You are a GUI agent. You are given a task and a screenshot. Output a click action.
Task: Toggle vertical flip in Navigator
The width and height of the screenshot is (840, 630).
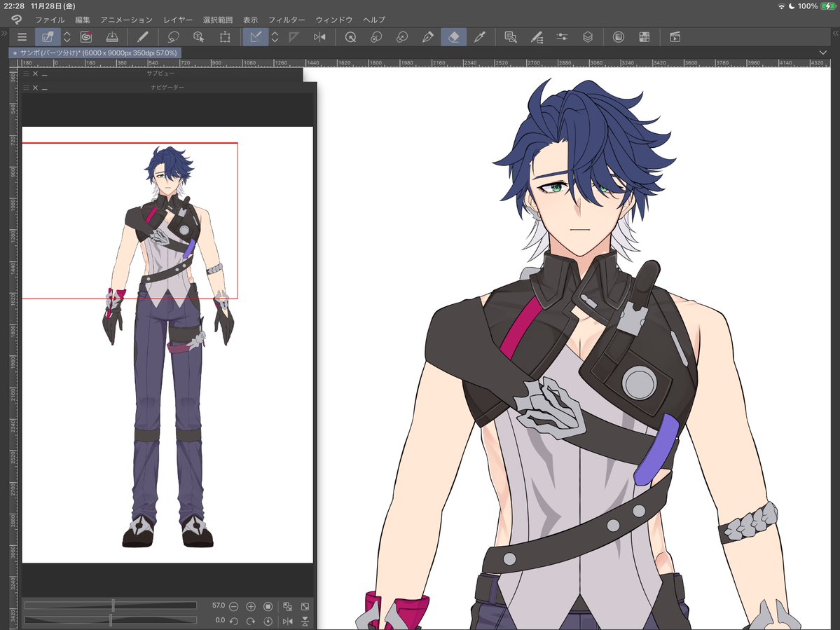pos(305,622)
